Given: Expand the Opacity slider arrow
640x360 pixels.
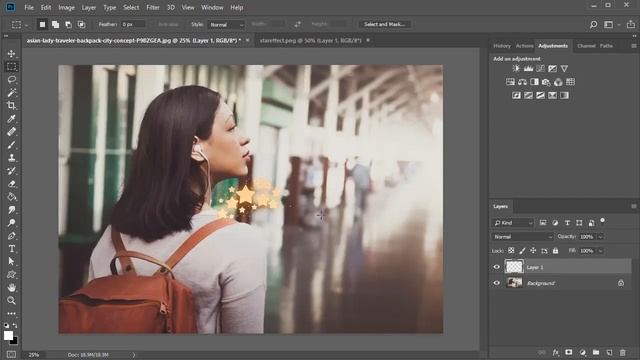Looking at the screenshot, I should pos(600,237).
